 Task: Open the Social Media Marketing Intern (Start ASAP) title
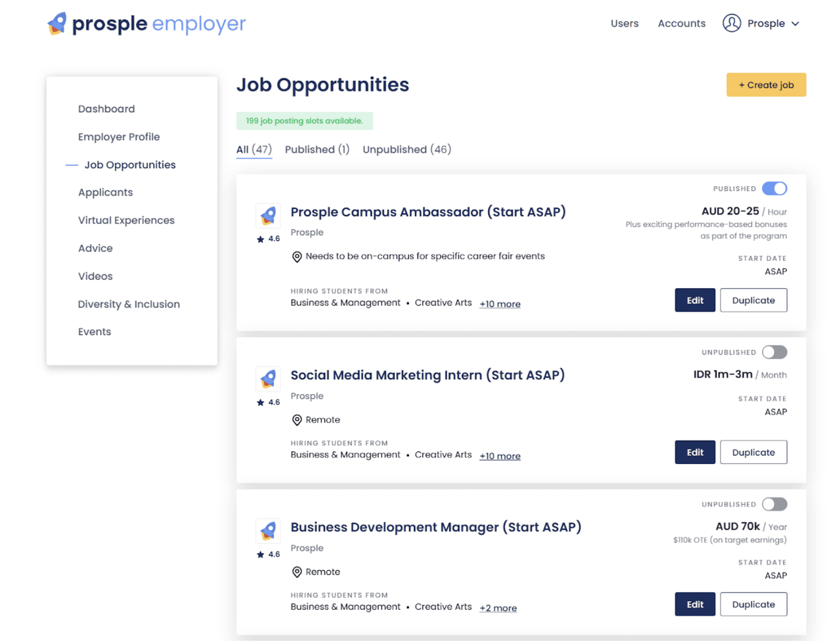click(427, 375)
